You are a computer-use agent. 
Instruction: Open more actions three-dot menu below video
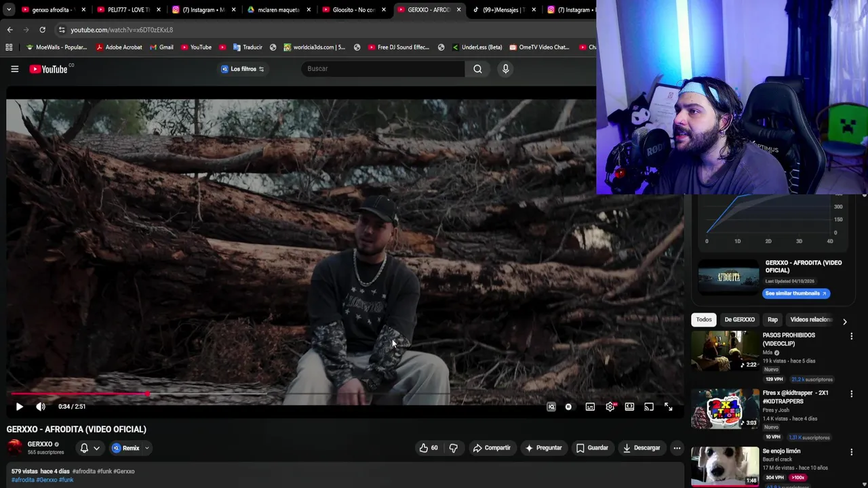tap(677, 448)
